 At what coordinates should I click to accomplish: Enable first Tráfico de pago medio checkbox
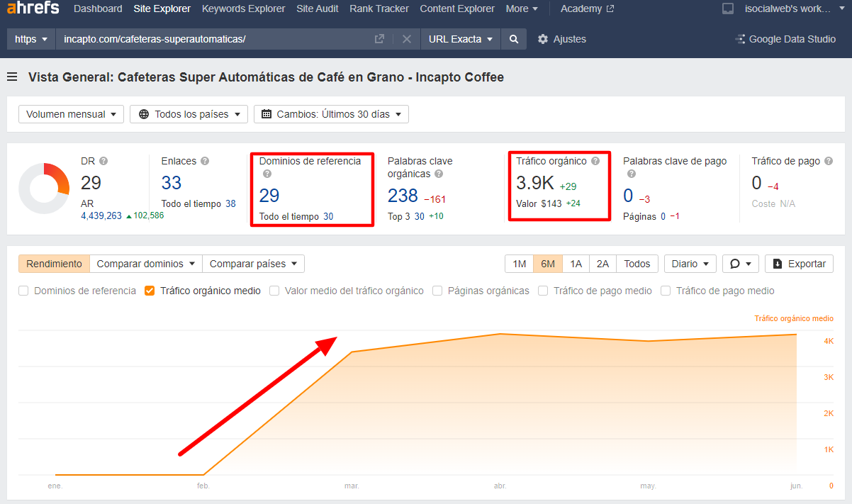pyautogui.click(x=543, y=291)
